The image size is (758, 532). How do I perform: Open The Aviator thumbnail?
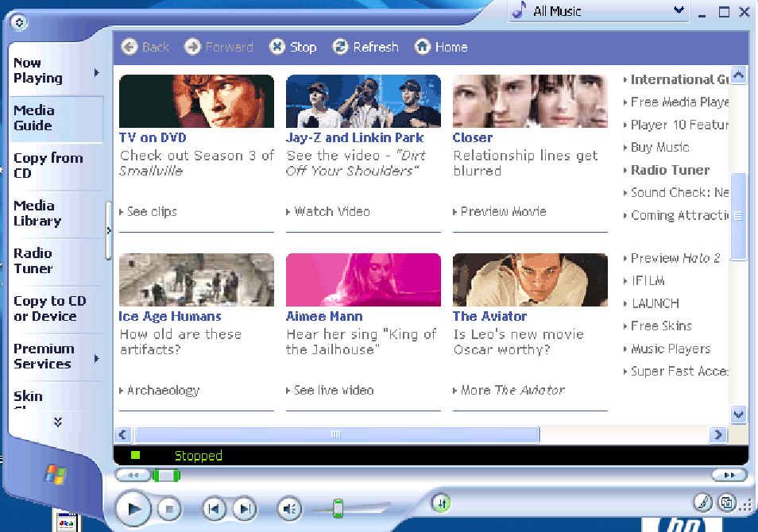pyautogui.click(x=530, y=279)
